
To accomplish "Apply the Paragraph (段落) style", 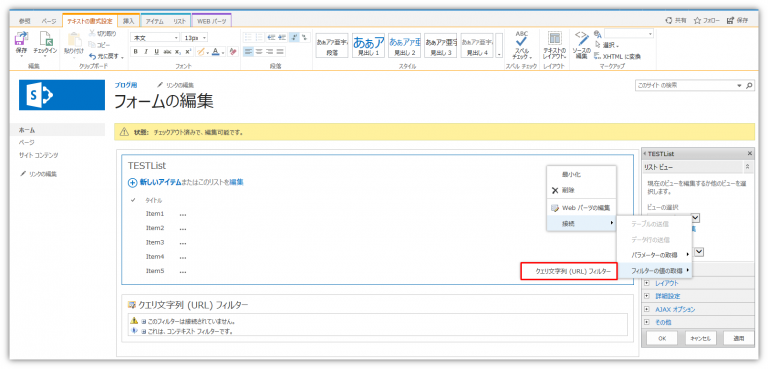I will coord(333,46).
